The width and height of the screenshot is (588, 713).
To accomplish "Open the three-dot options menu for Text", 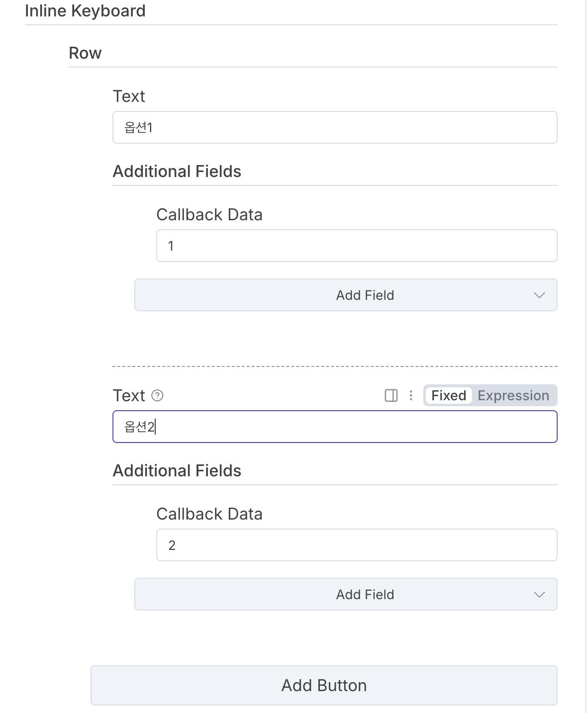I will click(x=411, y=396).
